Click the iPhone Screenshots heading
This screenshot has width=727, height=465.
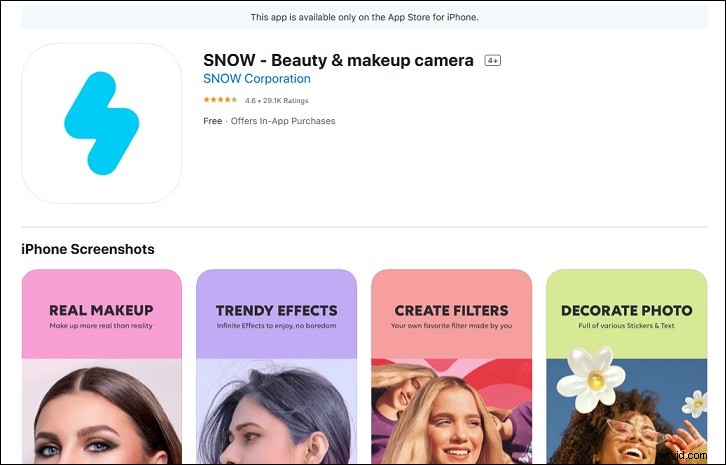pyautogui.click(x=88, y=249)
